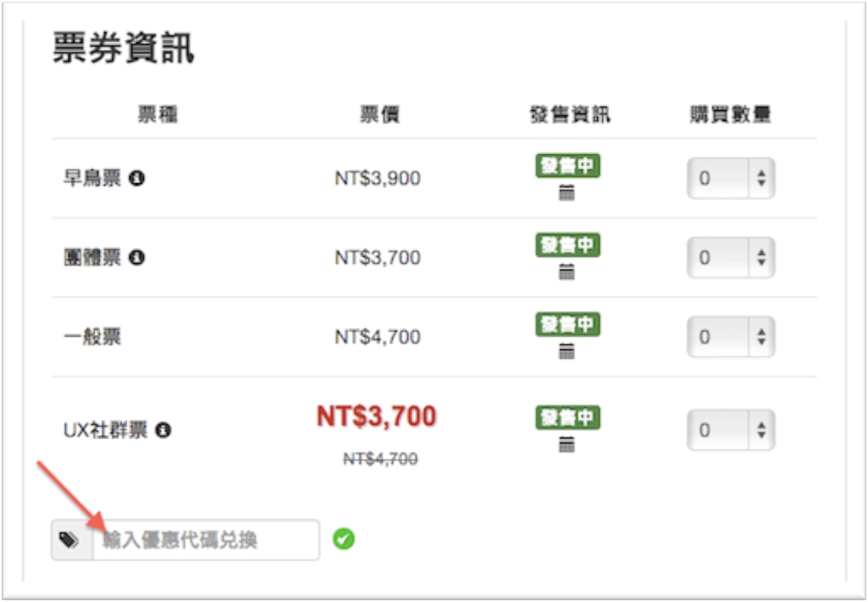Click the red NT$3,700 discounted price
The image size is (868, 602).
pyautogui.click(x=376, y=416)
